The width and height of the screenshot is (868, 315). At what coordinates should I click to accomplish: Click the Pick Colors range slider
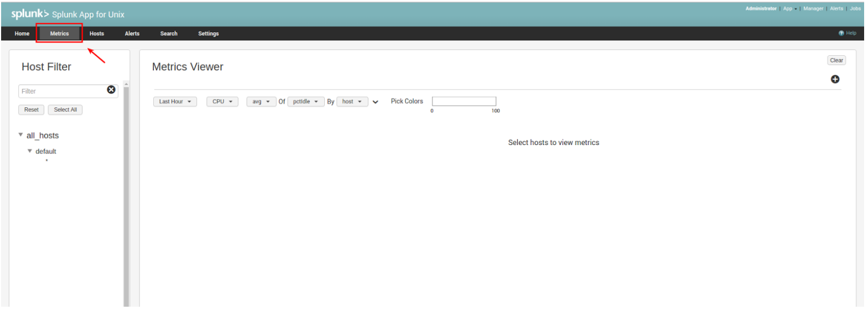pos(464,101)
